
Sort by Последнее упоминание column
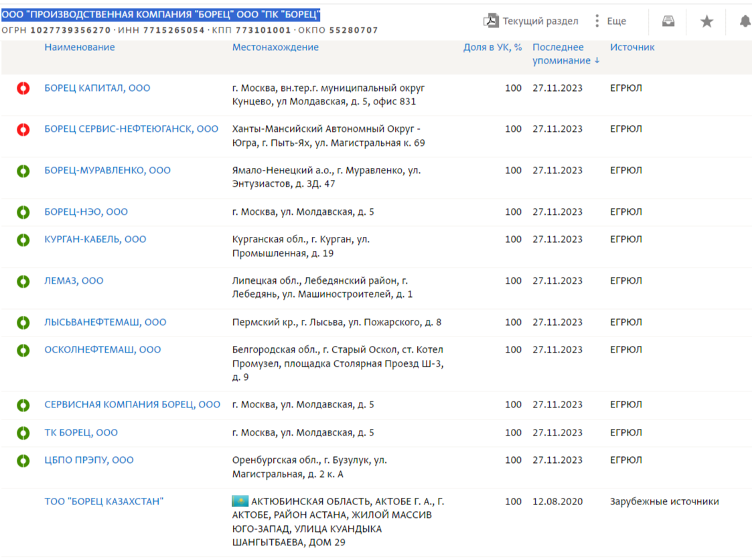565,54
